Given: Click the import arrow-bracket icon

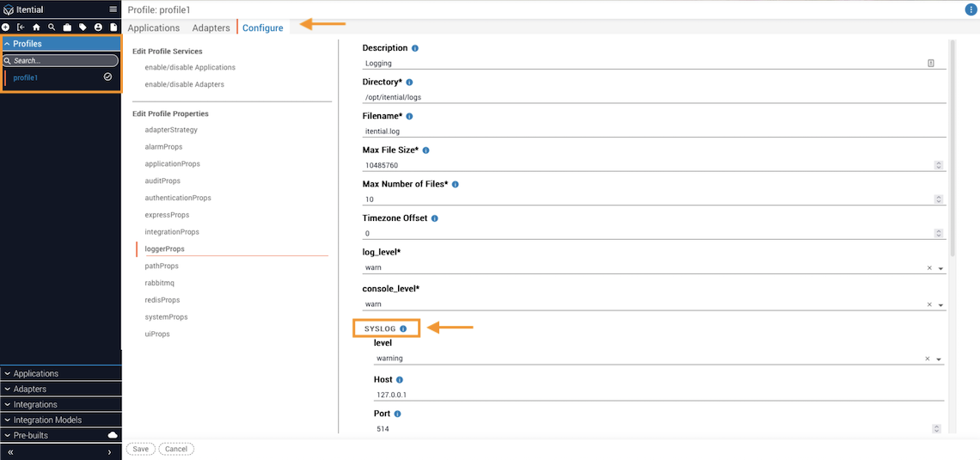Looking at the screenshot, I should [21, 28].
